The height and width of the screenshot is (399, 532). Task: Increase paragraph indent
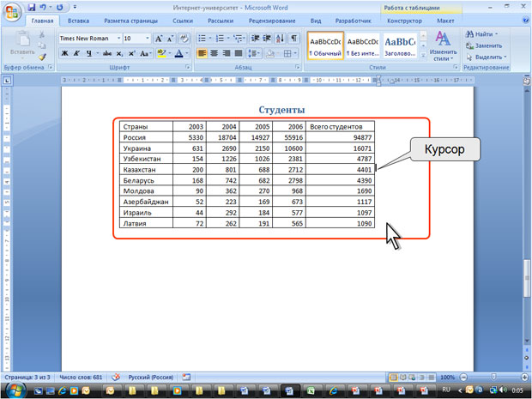[267, 39]
